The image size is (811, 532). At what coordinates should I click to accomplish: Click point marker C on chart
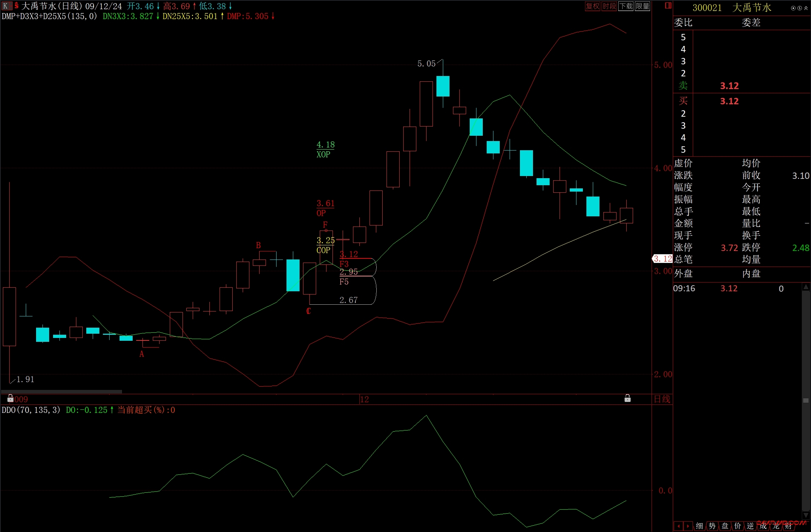[x=308, y=311]
